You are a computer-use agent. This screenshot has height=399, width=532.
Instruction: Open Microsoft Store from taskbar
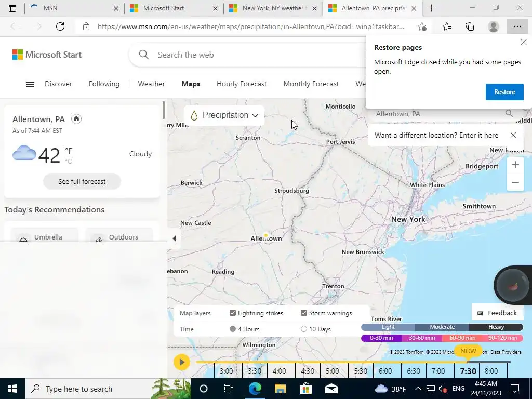[x=305, y=389]
